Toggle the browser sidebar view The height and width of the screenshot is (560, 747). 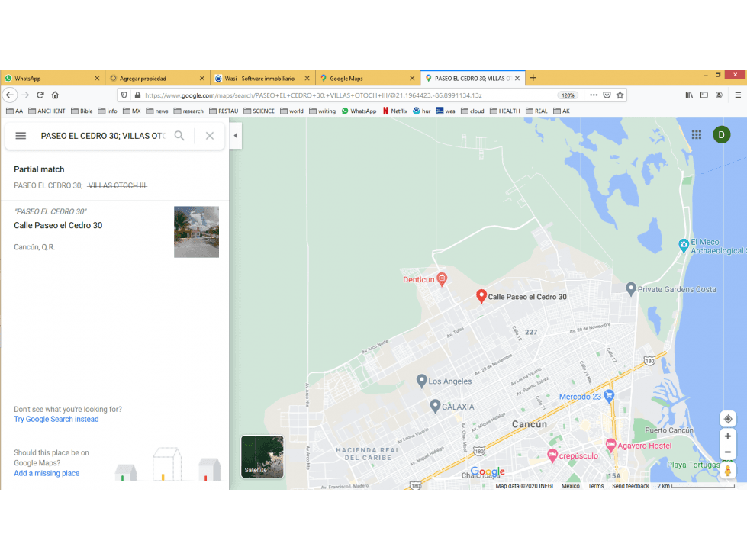pyautogui.click(x=704, y=95)
